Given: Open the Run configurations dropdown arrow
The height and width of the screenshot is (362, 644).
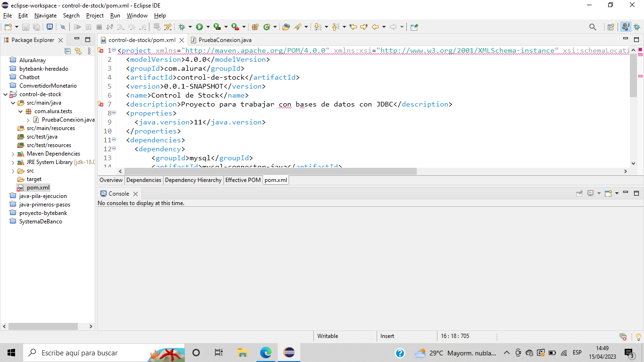Looking at the screenshot, I should 208,27.
